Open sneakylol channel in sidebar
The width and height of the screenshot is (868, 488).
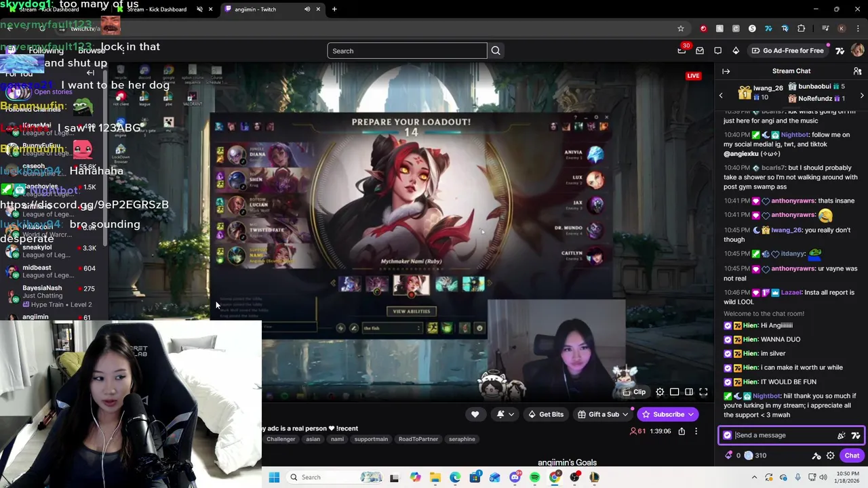(x=54, y=251)
